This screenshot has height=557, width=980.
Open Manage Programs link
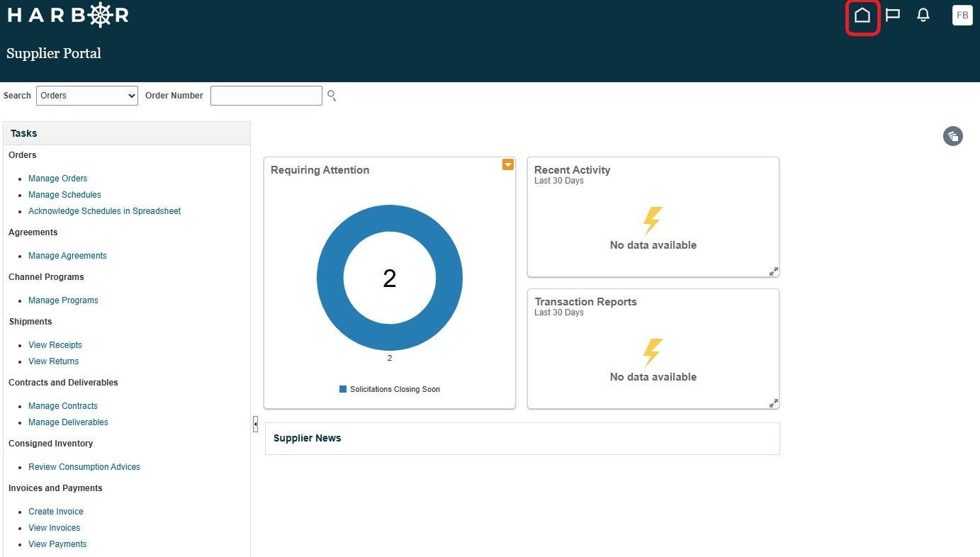(63, 300)
